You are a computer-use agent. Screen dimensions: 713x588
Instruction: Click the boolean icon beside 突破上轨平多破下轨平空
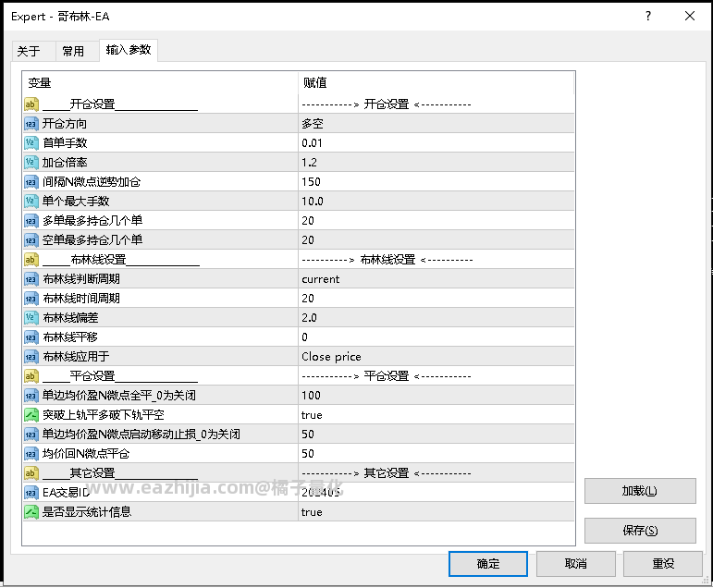point(31,415)
